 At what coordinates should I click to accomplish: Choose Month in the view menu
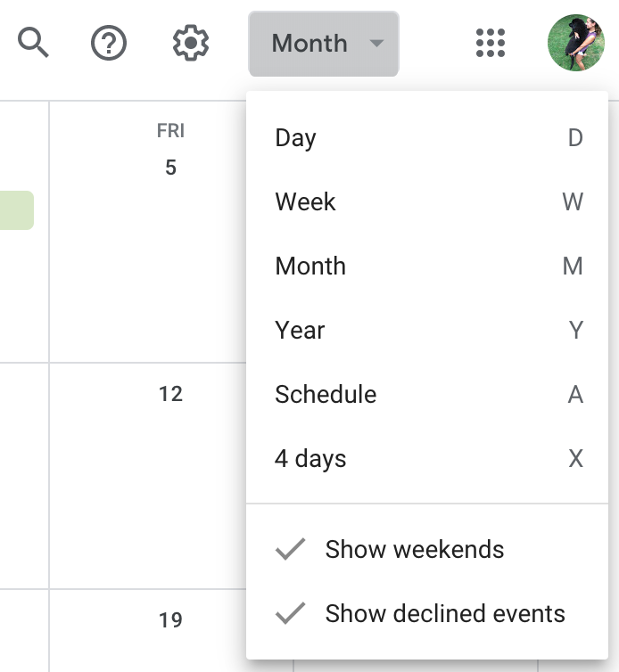pyautogui.click(x=310, y=266)
